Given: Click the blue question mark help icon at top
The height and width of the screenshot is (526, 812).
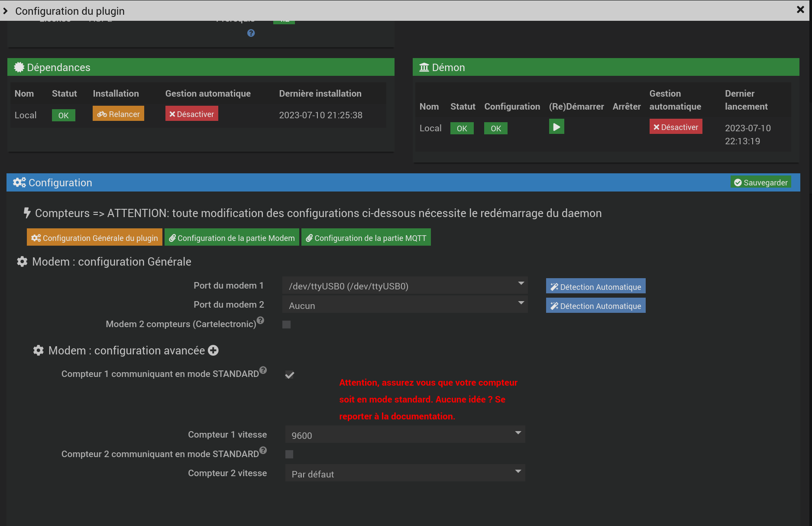Looking at the screenshot, I should click(x=251, y=33).
